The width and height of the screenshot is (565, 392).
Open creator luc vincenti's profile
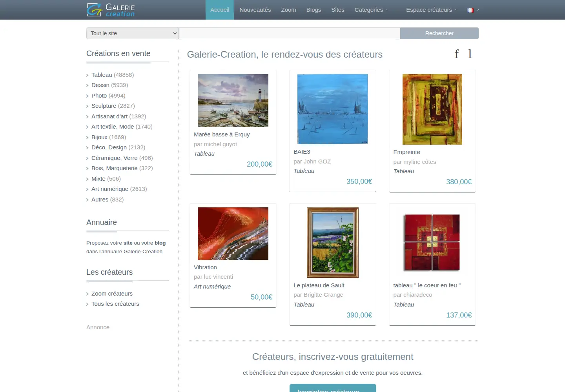(218, 277)
